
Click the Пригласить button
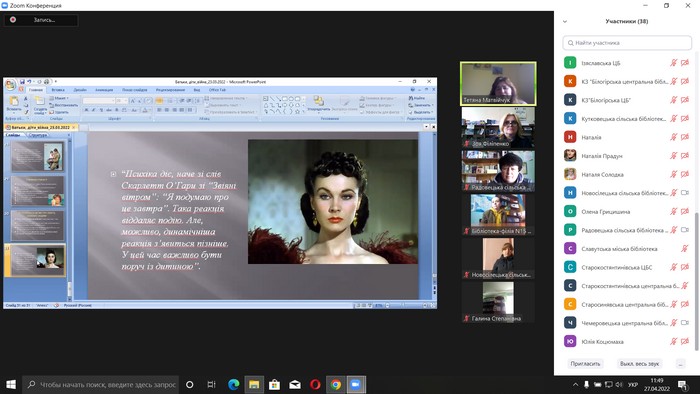585,364
